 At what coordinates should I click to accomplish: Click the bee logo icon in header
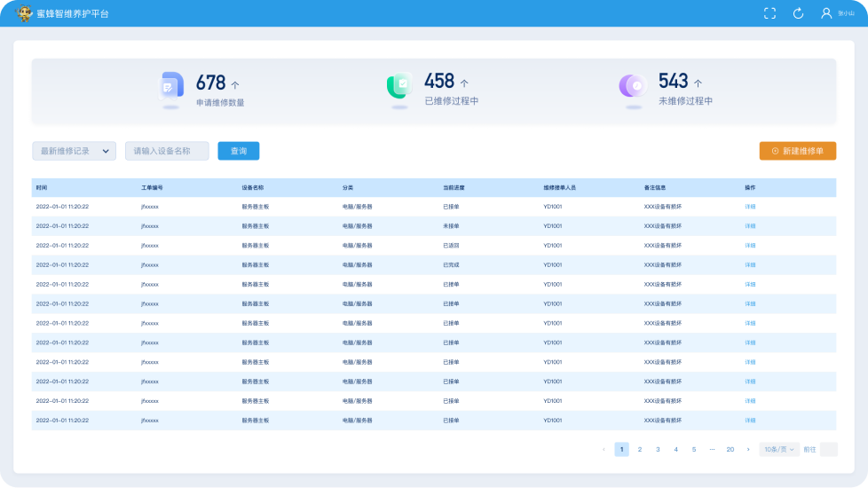click(24, 13)
